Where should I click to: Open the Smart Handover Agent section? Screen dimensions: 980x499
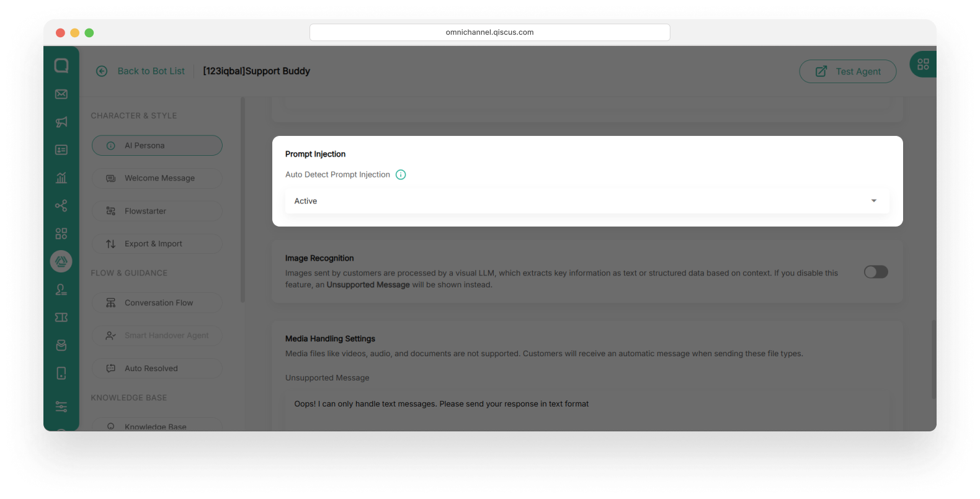(157, 336)
